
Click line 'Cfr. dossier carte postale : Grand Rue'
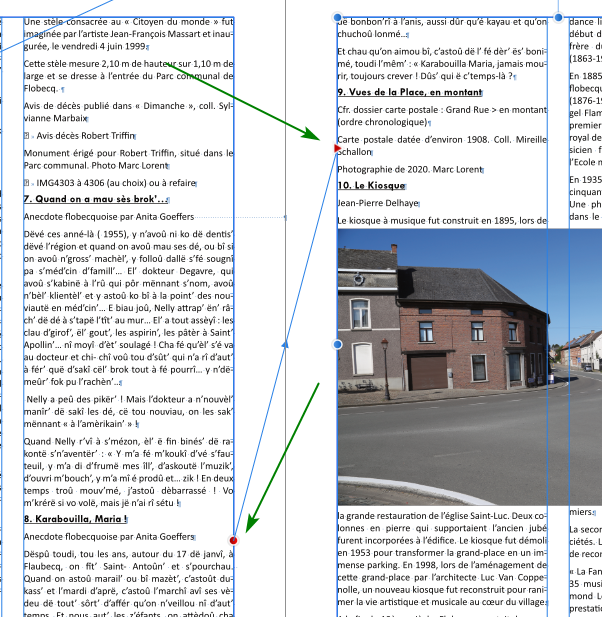pos(442,110)
